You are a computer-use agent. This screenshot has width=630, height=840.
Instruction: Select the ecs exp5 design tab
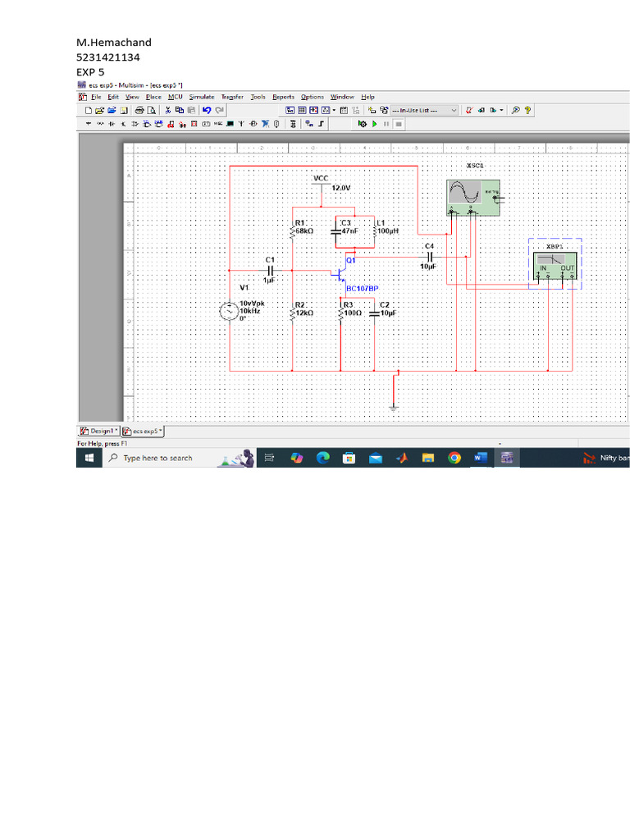[144, 431]
